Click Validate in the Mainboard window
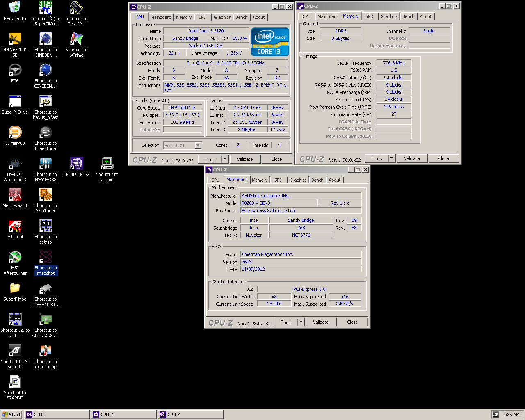Image resolution: width=525 pixels, height=420 pixels. (321, 322)
